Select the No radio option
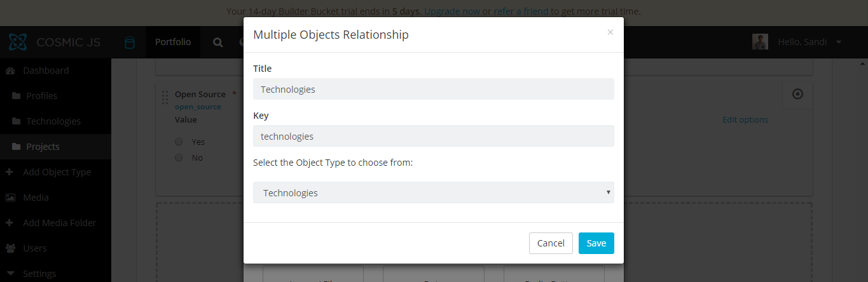 pyautogui.click(x=179, y=158)
